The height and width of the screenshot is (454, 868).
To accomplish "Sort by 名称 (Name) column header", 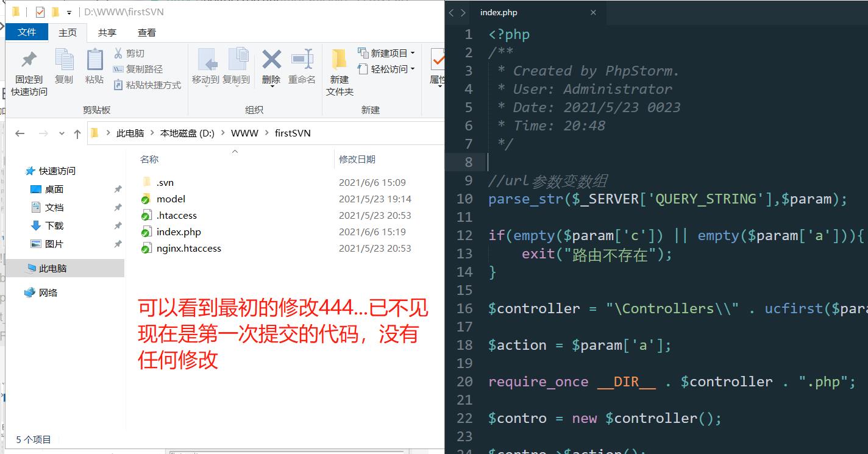I will pos(149,159).
